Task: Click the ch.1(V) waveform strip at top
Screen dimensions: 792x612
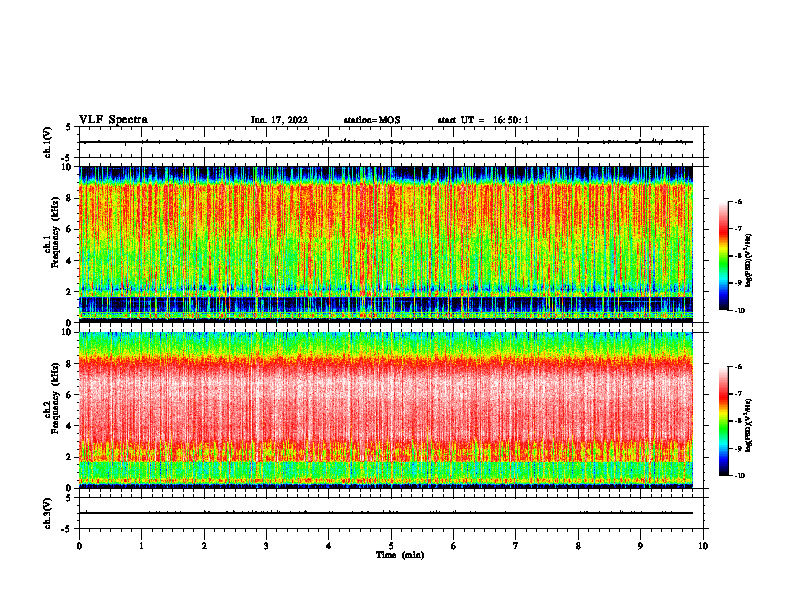Action: click(391, 142)
